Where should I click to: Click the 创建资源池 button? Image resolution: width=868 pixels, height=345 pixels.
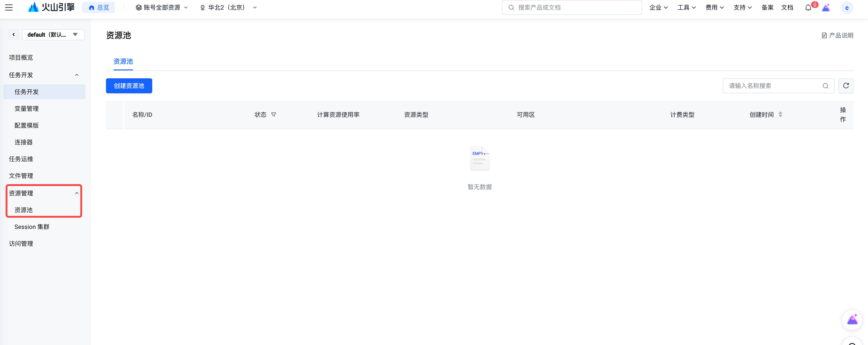[x=129, y=86]
